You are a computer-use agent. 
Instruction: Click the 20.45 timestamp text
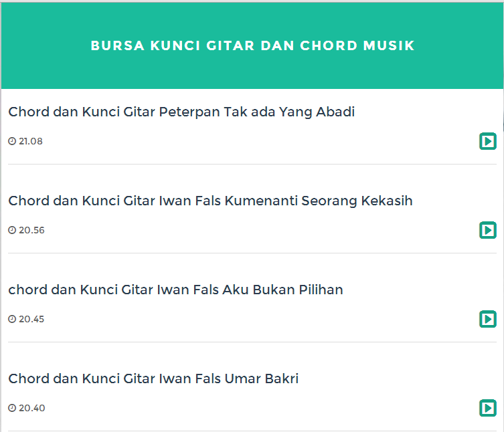coord(31,319)
